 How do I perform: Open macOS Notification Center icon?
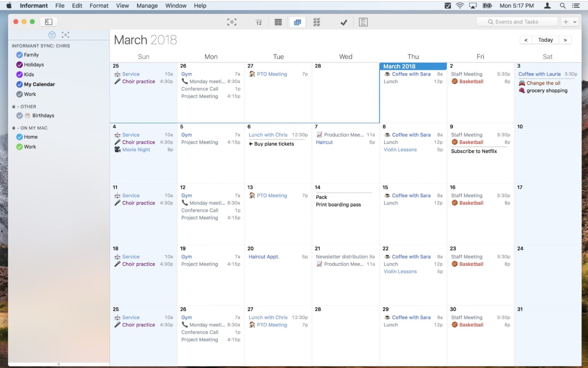click(576, 6)
